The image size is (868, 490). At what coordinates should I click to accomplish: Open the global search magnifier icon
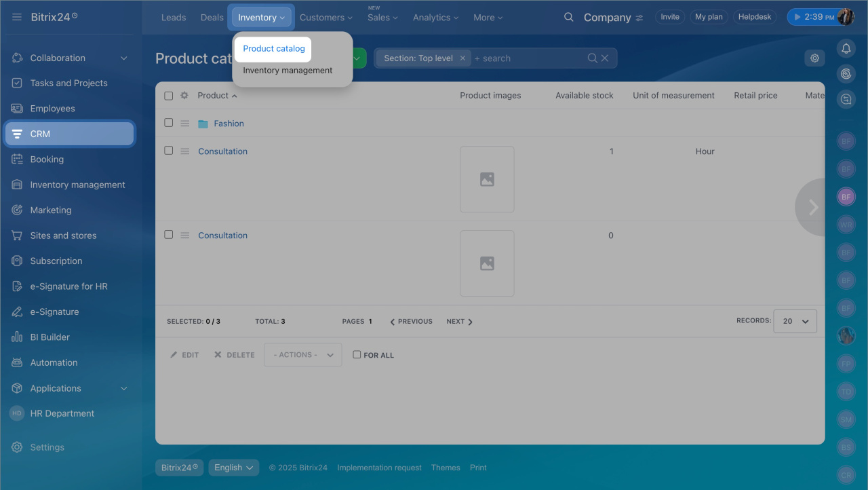[x=569, y=17]
